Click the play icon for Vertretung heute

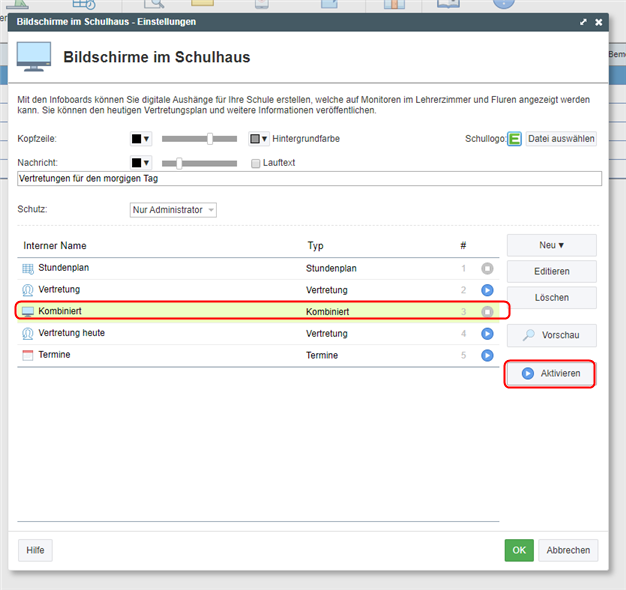[487, 333]
